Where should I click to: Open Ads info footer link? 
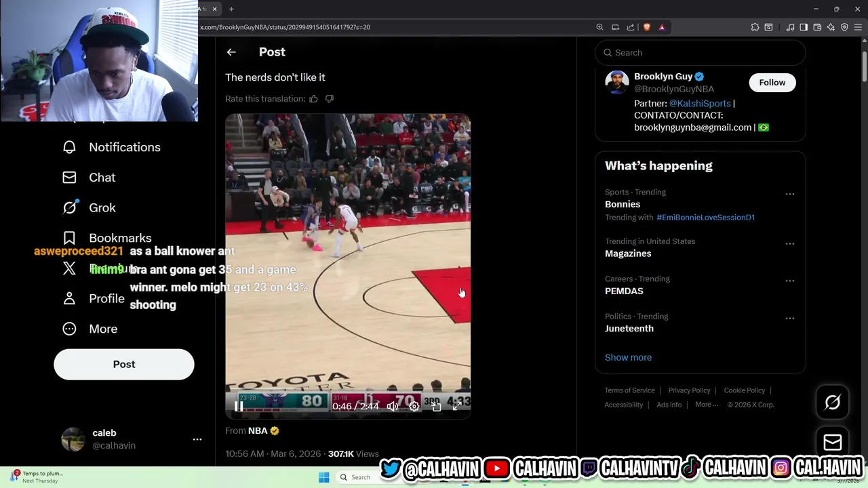point(669,405)
